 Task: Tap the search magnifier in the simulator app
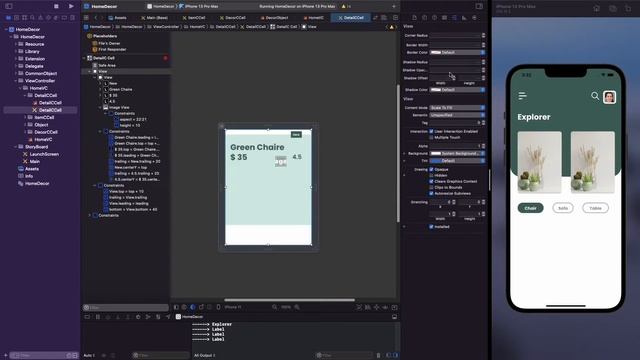coord(595,96)
